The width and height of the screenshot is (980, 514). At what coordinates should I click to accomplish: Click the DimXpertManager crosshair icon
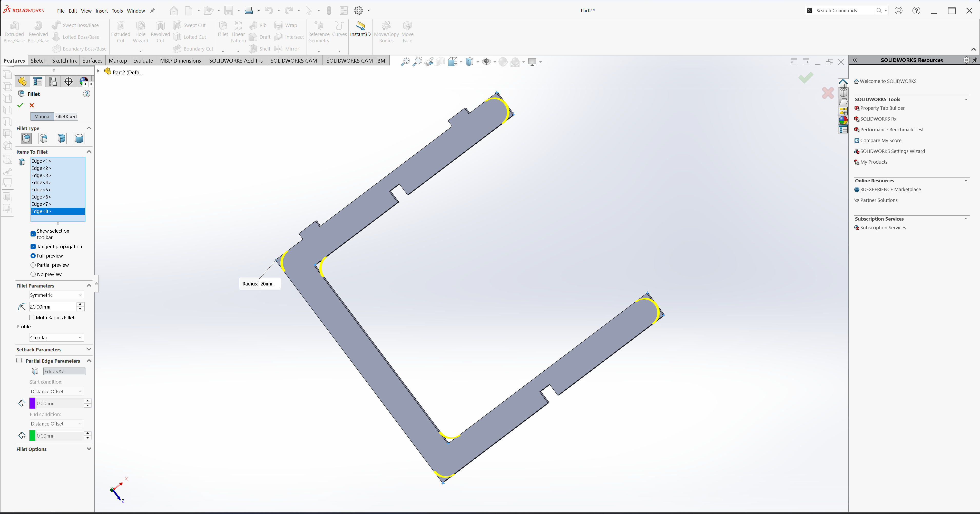click(x=68, y=81)
